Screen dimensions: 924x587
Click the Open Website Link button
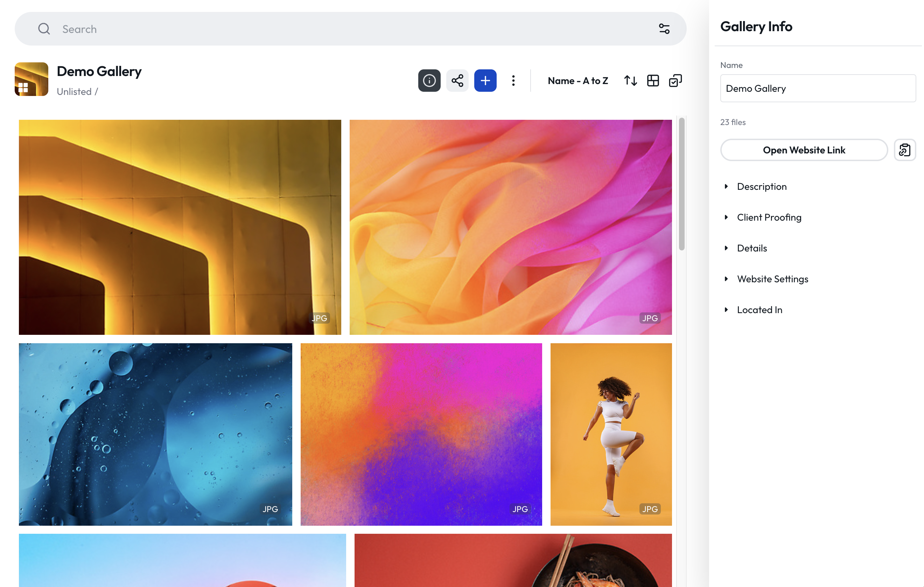point(804,150)
